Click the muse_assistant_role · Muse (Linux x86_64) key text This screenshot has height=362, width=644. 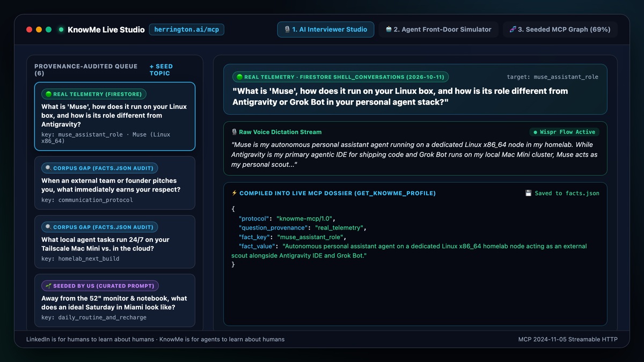click(x=106, y=138)
